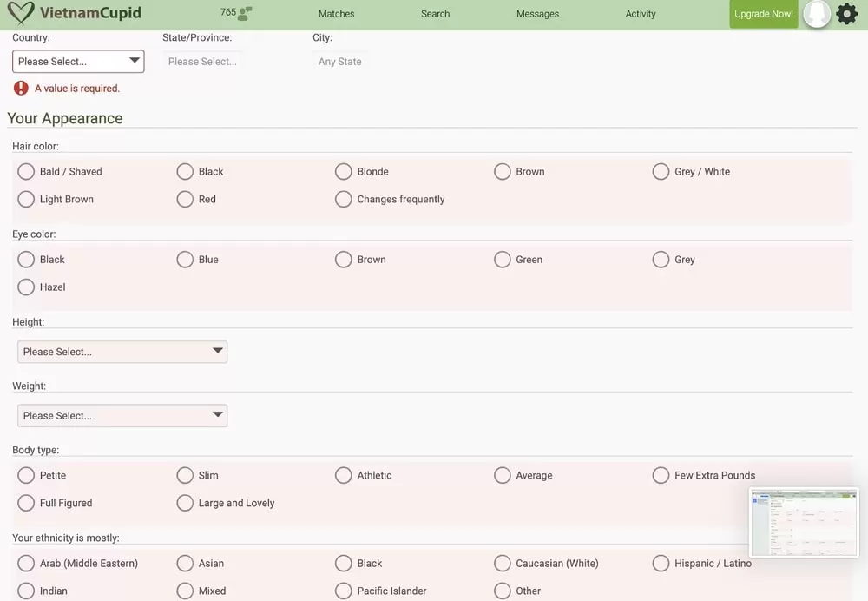Choose Brown eye color option
Viewport: 868px width, 601px height.
coord(344,260)
